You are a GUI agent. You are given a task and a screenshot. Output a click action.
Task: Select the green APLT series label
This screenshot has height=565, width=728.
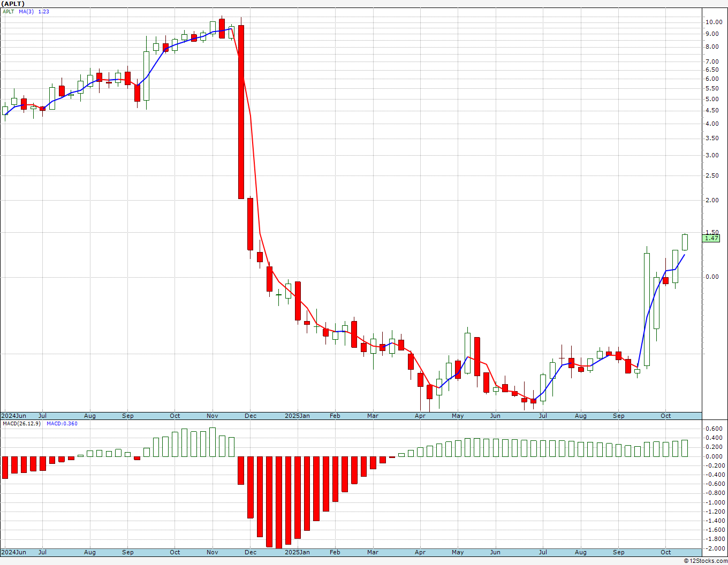coord(9,11)
